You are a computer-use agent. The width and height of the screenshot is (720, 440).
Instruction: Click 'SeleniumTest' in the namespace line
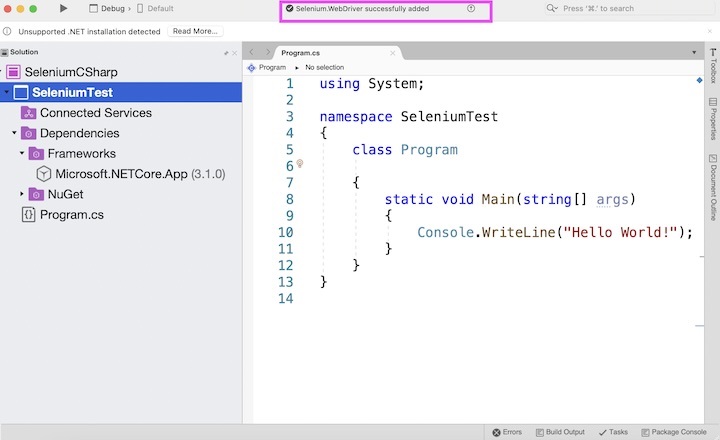pos(449,117)
